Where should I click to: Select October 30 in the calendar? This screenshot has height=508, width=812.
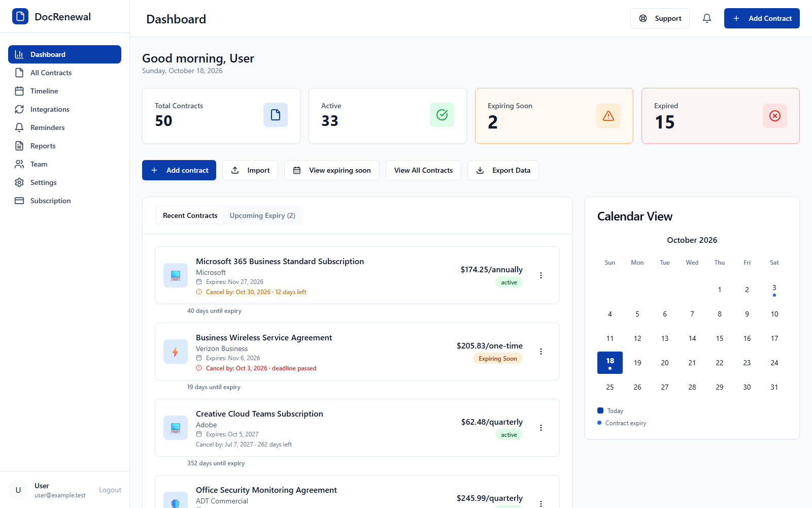(x=747, y=387)
